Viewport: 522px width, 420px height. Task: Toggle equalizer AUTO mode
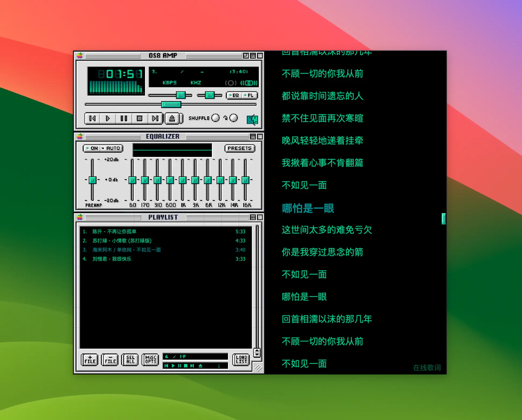click(112, 148)
